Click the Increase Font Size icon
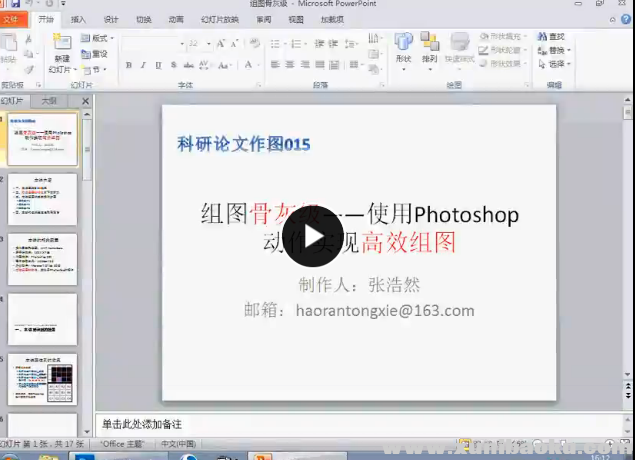Image resolution: width=635 pixels, height=460 pixels. tap(221, 43)
